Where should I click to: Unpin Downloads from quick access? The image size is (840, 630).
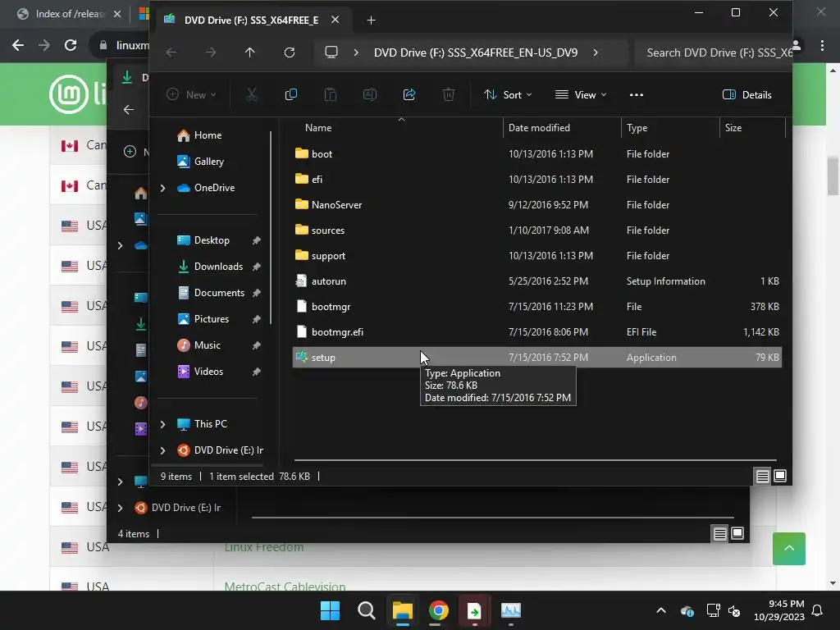257,267
